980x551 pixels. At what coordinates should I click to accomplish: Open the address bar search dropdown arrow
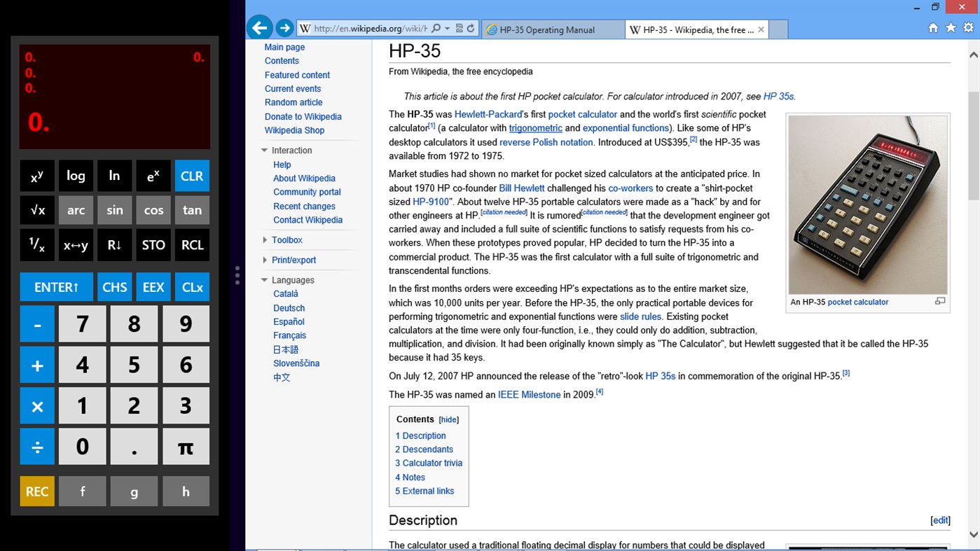point(448,29)
